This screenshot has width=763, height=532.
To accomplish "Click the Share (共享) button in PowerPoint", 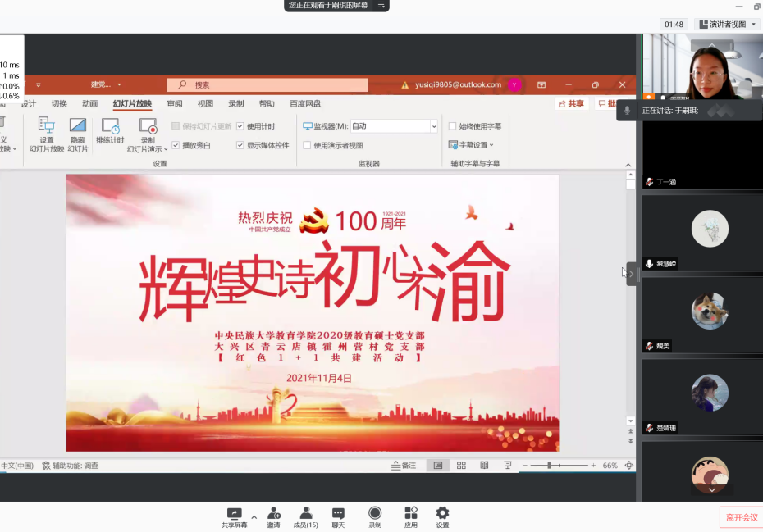I will click(571, 104).
